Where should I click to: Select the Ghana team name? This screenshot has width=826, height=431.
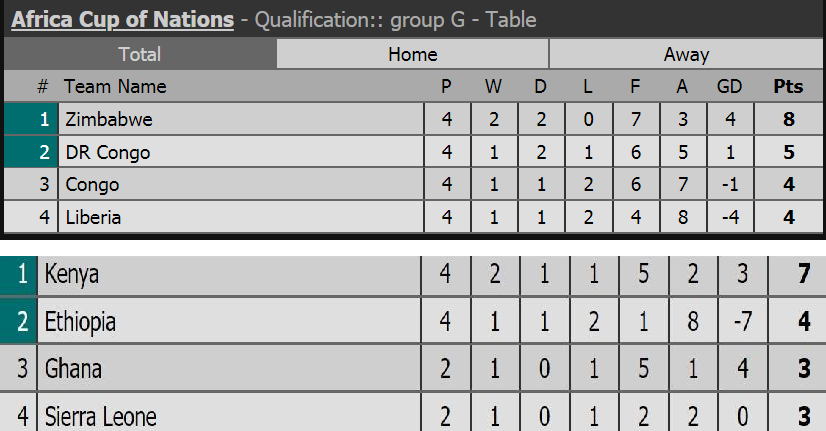pyautogui.click(x=73, y=368)
